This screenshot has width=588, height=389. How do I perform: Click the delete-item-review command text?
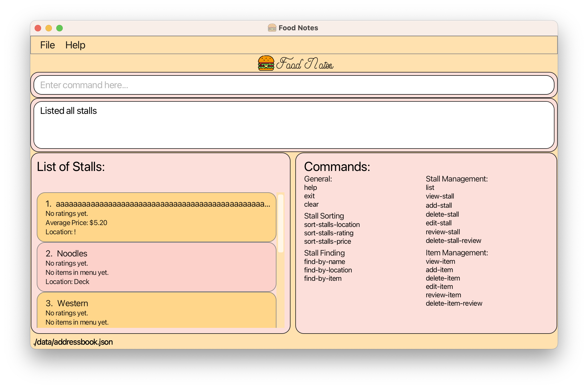[454, 303]
